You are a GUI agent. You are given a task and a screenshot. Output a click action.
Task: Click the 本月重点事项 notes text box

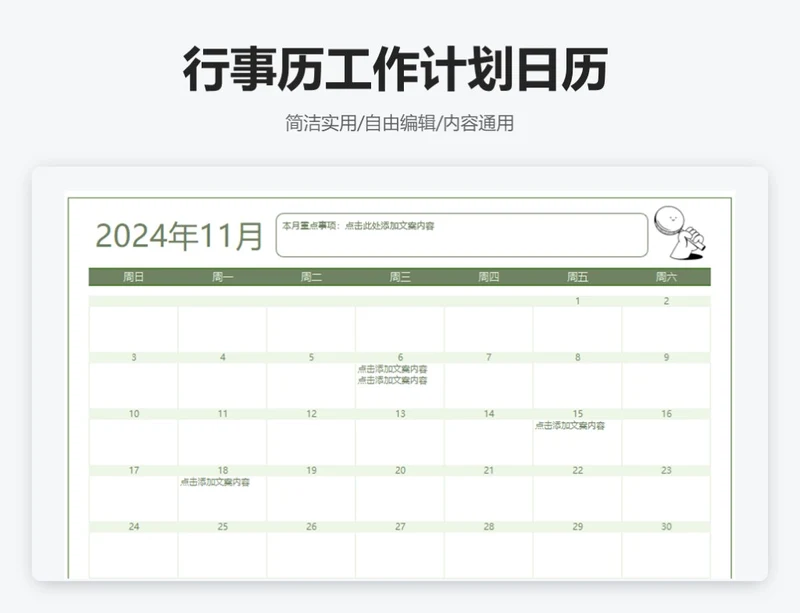coord(462,235)
